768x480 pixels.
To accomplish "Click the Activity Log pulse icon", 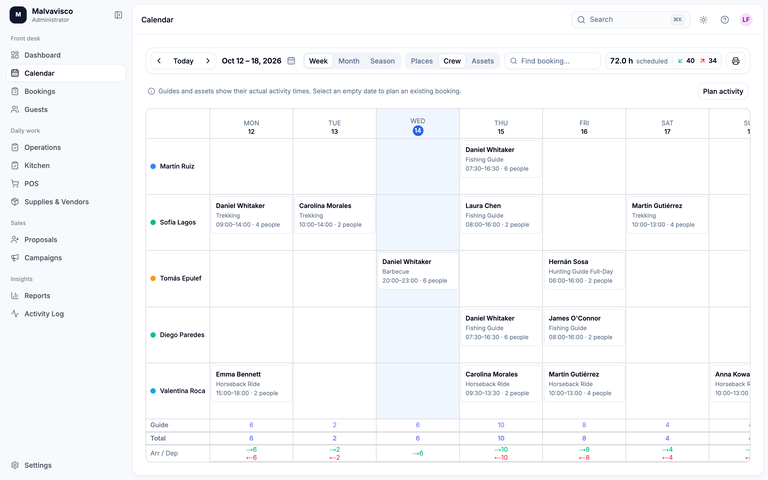I will click(15, 313).
